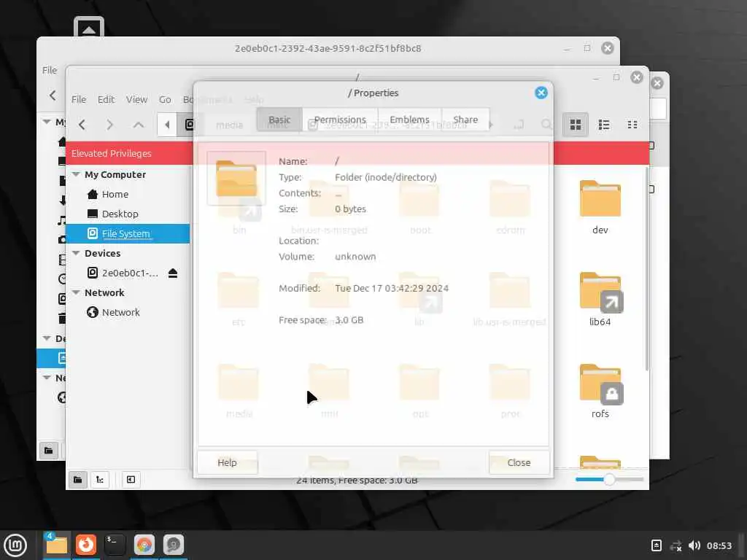Open the Emblems tab
The image size is (747, 560).
pos(409,120)
